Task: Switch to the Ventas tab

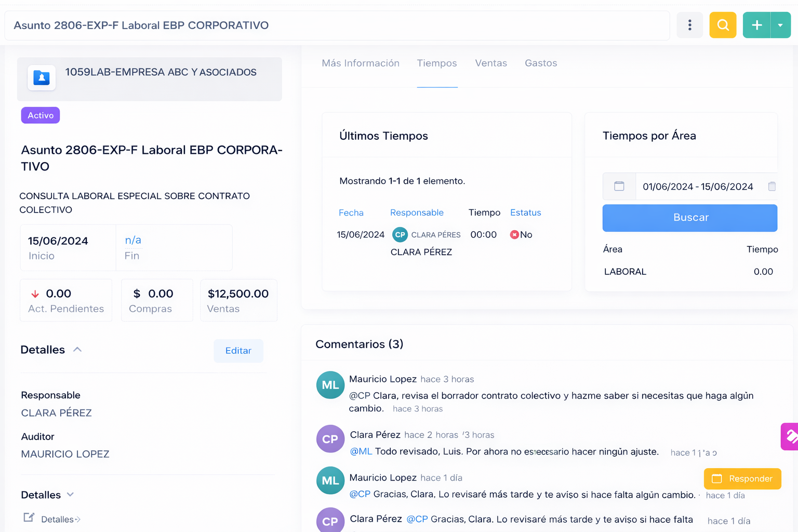Action: coord(490,63)
